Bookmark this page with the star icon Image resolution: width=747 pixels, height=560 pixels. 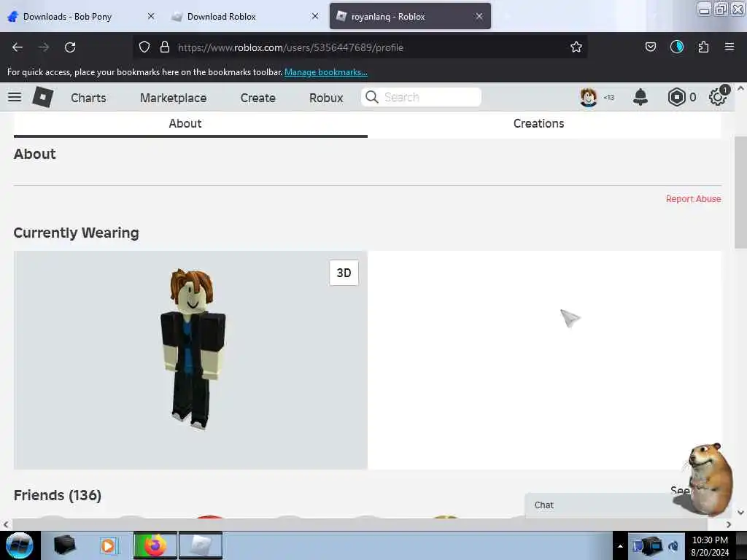pyautogui.click(x=576, y=47)
